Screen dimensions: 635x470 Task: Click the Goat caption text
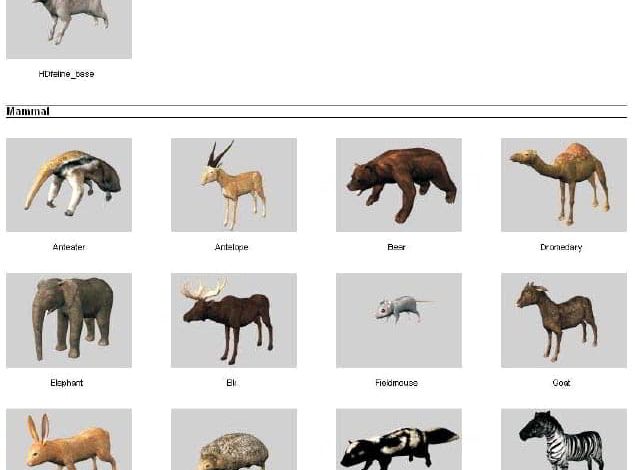pyautogui.click(x=561, y=383)
